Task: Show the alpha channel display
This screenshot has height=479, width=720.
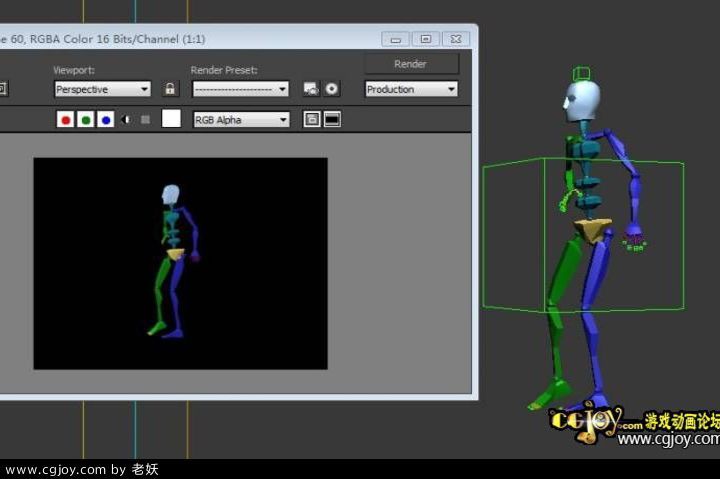Action: pos(126,120)
